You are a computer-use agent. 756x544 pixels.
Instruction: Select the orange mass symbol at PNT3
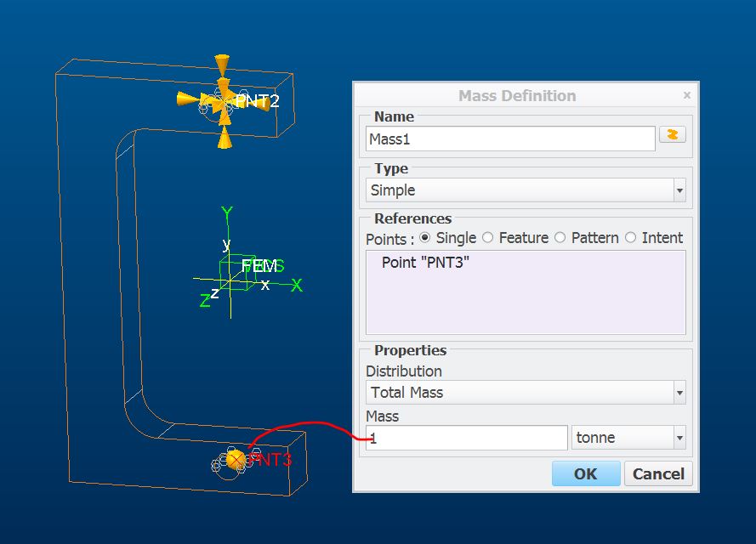(236, 461)
